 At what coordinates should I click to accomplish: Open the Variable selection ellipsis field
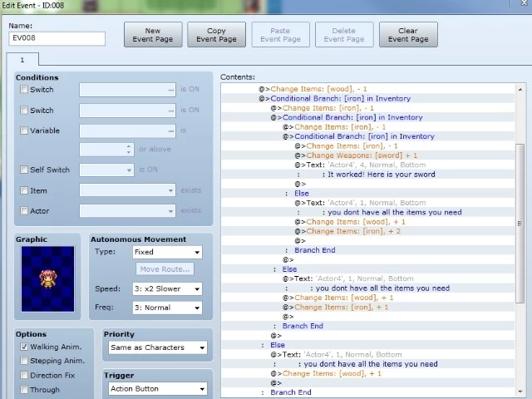127,131
